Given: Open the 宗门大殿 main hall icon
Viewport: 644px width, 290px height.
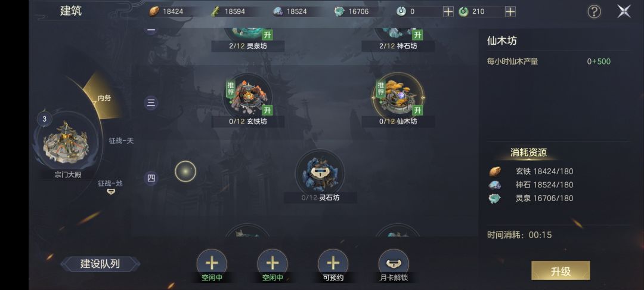Looking at the screenshot, I should pyautogui.click(x=66, y=142).
